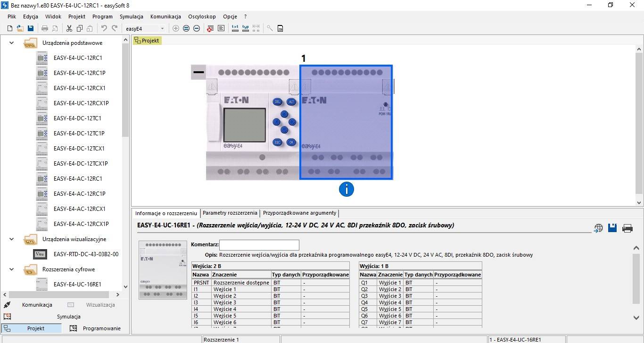Collapse the Urządzenia wizualizacyjne tree group
This screenshot has width=644, height=343.
point(12,239)
